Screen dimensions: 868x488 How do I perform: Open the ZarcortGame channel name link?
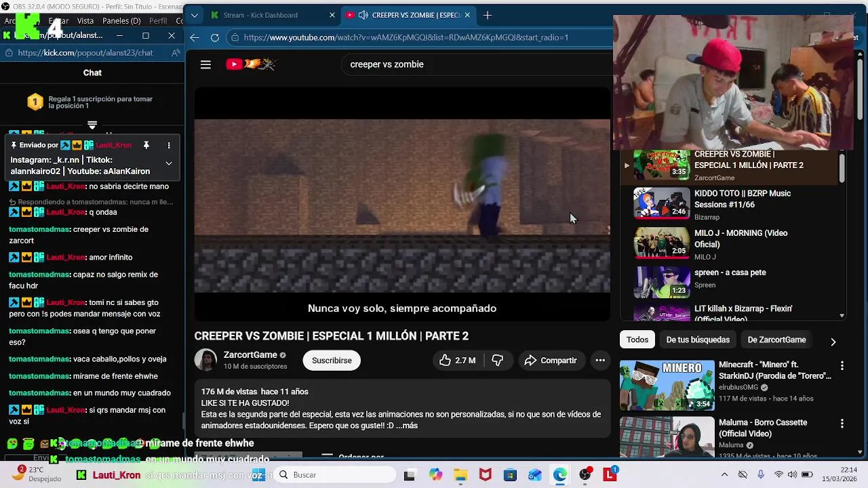250,354
